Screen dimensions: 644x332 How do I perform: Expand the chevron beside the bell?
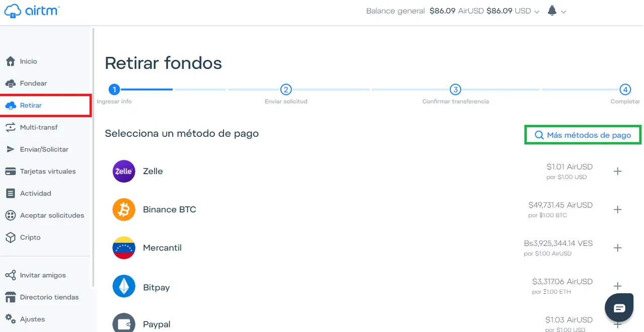[x=563, y=12]
